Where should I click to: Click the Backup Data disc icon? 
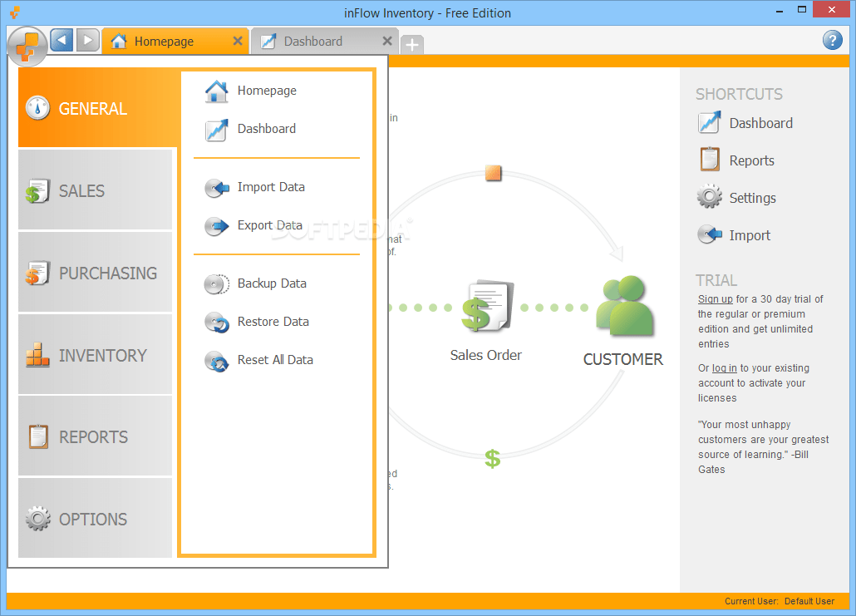tap(217, 284)
